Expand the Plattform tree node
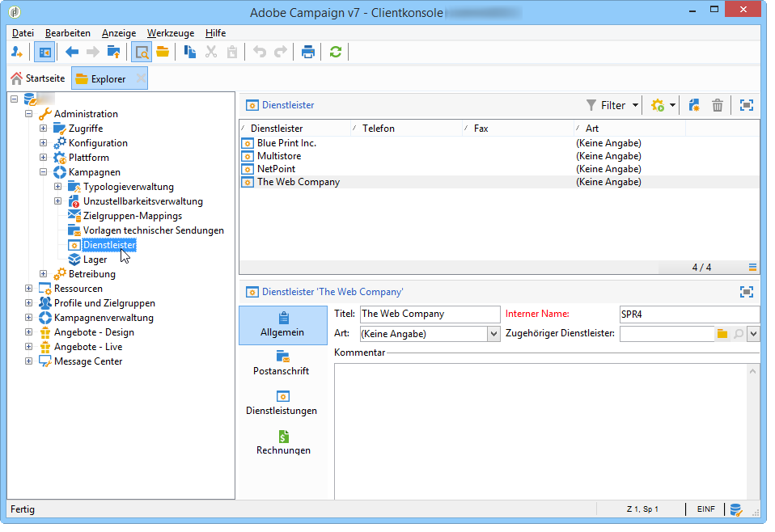 pos(43,157)
